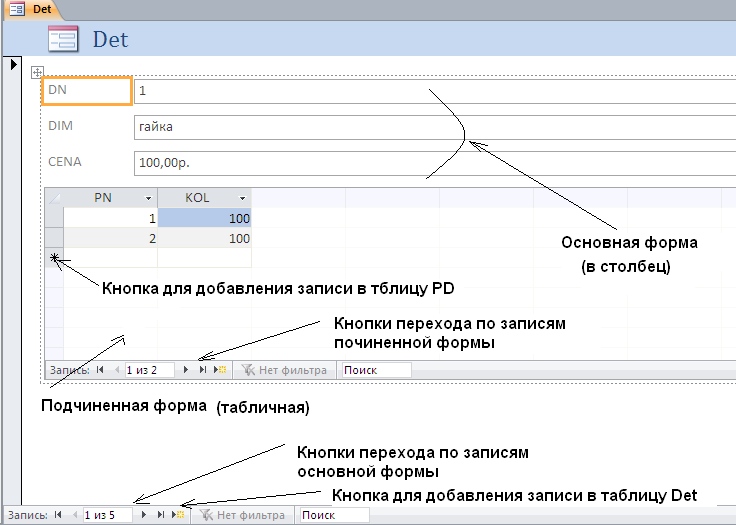736x525 pixels.
Task: Click the main form record box '1 из 5'
Action: pyautogui.click(x=107, y=515)
